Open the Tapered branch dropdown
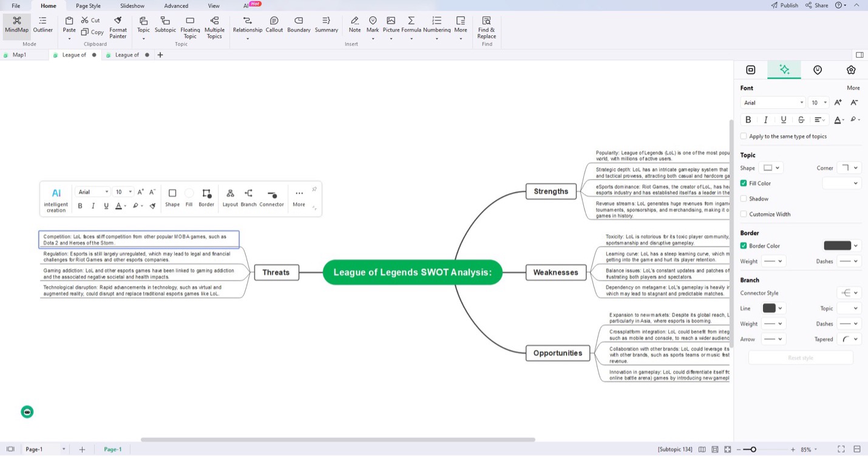Viewport: 868px width, 458px height. tap(849, 339)
